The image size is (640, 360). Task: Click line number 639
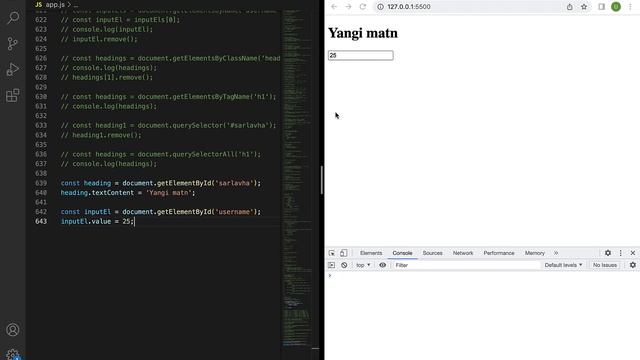point(41,183)
